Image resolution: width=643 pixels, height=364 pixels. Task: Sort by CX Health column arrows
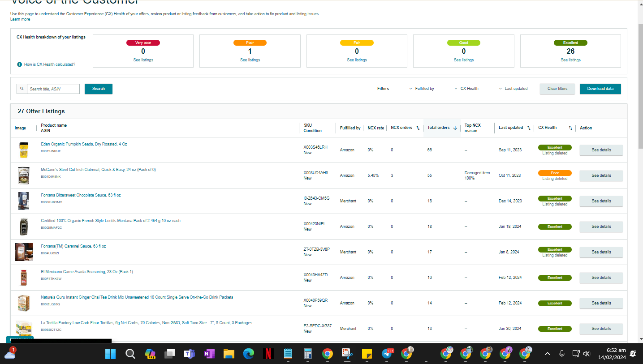(570, 128)
